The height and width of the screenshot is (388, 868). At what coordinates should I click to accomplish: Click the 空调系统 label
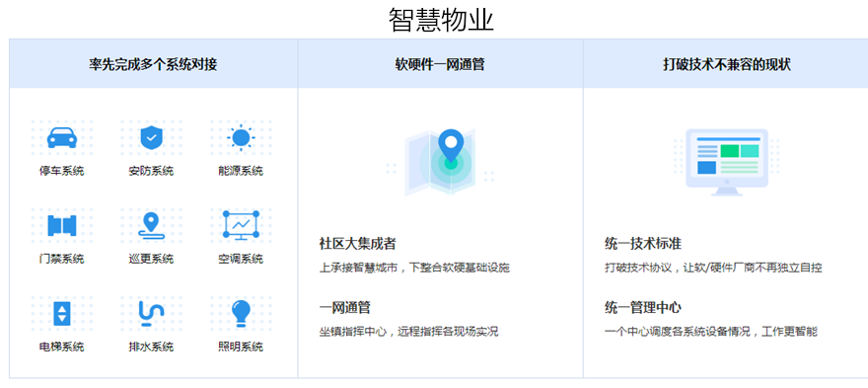pos(241,259)
